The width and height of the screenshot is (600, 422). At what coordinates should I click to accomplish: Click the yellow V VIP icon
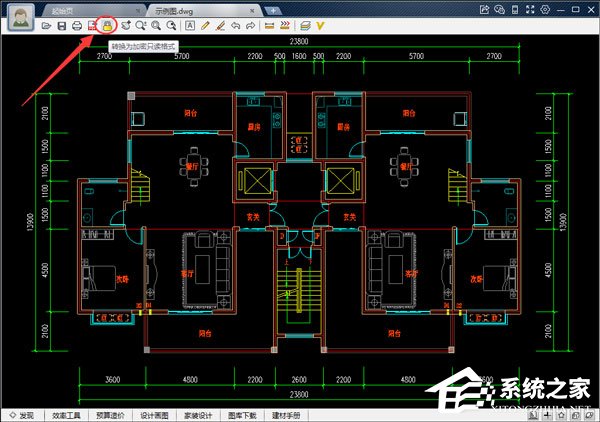tap(320, 26)
